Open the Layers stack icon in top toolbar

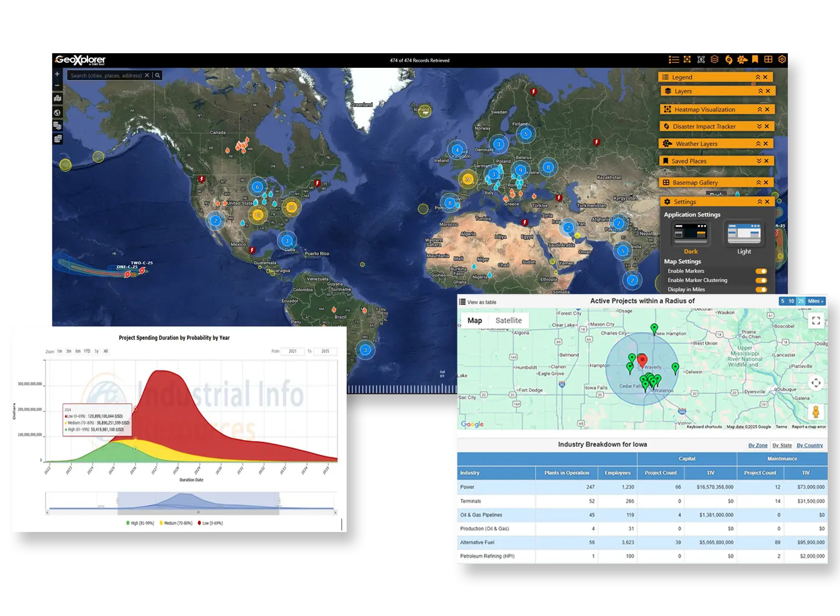coord(715,59)
